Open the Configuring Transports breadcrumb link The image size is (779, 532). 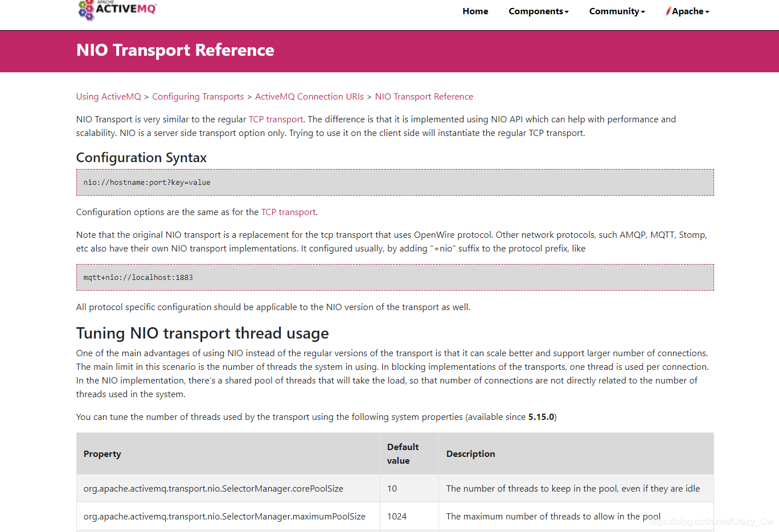(198, 97)
